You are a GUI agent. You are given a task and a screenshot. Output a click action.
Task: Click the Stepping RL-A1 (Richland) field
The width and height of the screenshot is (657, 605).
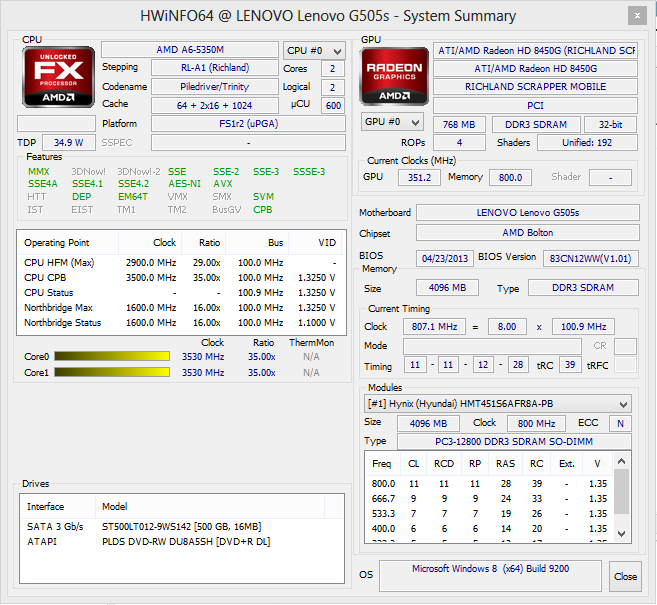pos(215,67)
